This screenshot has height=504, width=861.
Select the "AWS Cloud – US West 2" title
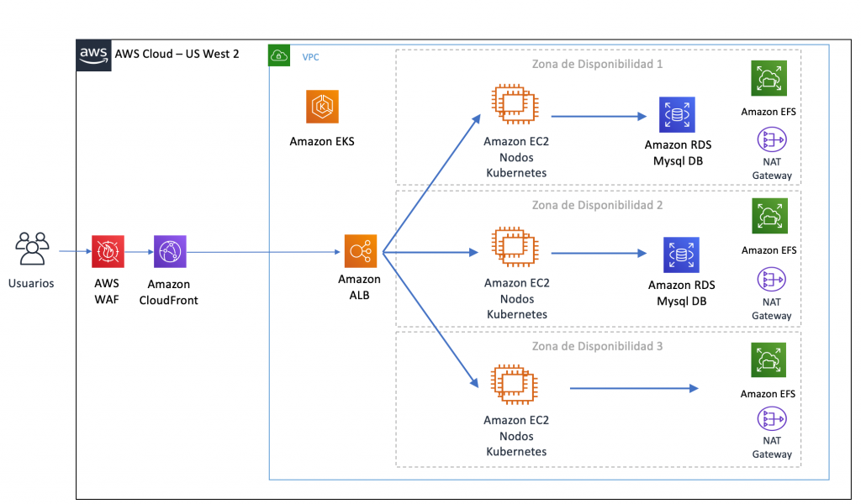[x=177, y=54]
